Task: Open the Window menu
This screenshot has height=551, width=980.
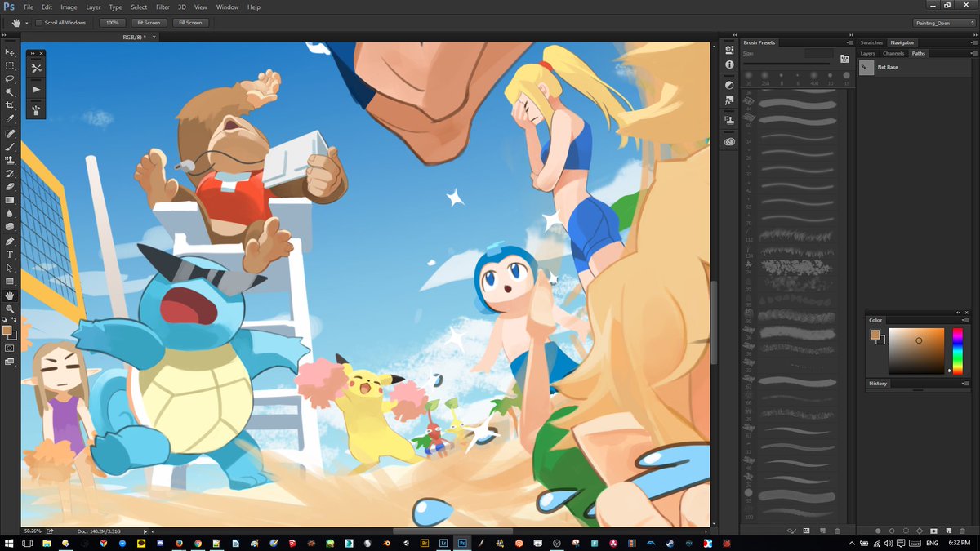Action: (x=228, y=7)
